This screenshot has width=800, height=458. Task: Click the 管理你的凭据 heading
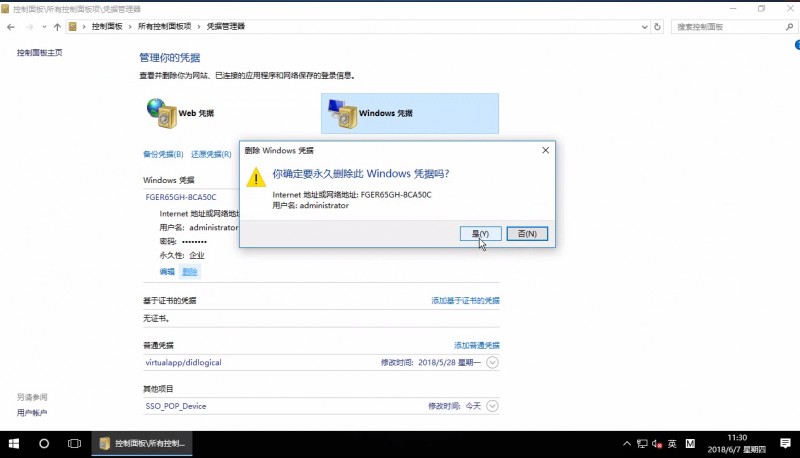170,58
